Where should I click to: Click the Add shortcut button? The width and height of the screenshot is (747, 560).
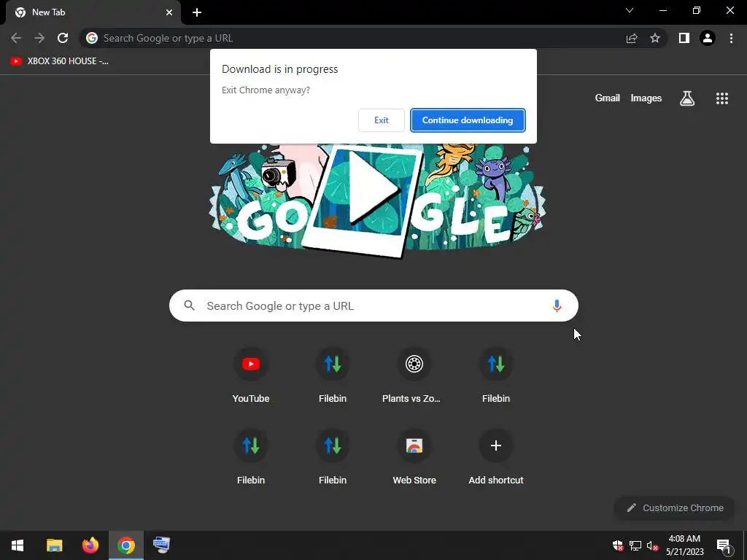point(496,458)
